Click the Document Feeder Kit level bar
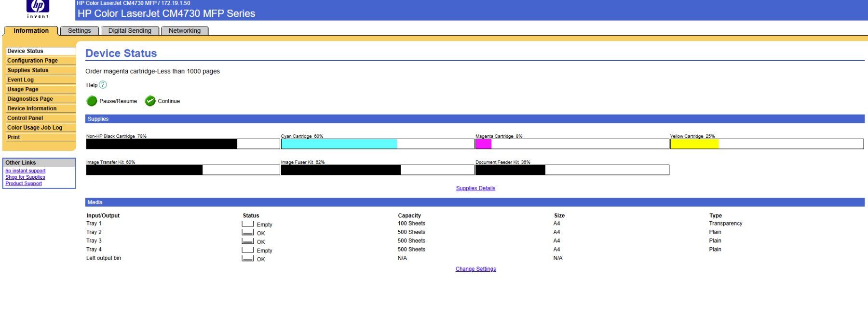Image resolution: width=868 pixels, height=318 pixels. (572, 170)
